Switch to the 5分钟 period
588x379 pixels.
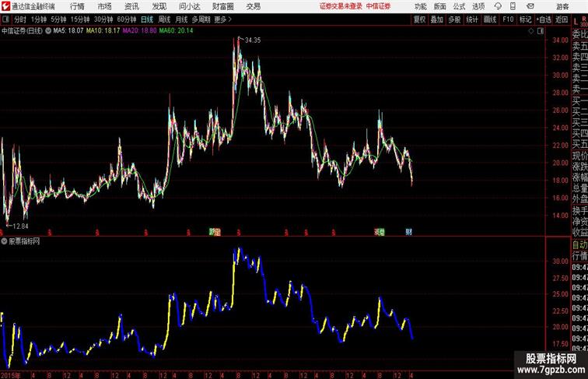(x=58, y=19)
